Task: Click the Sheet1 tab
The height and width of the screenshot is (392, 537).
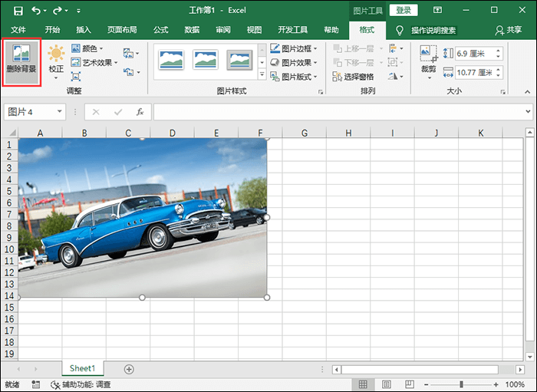Action: (x=83, y=368)
